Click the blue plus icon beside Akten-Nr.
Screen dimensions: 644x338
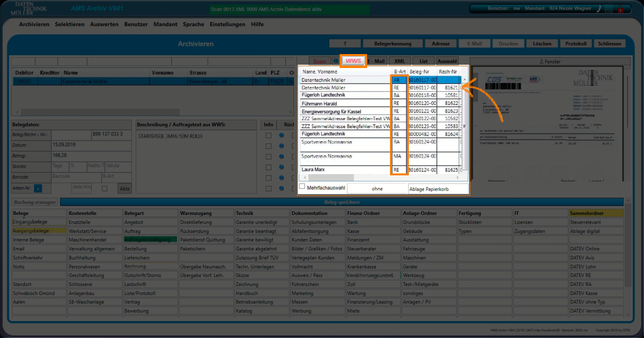click(x=38, y=188)
